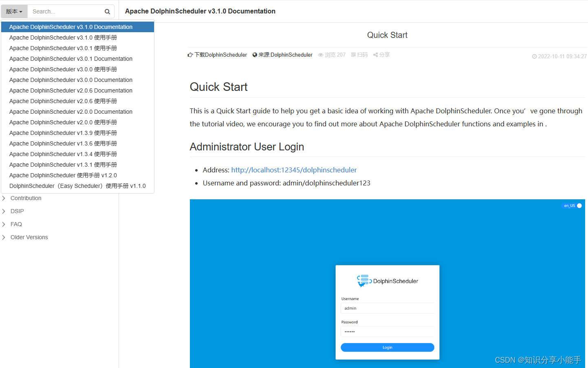Pick Apache DolphinScheduler v1.3.9 使用手册
This screenshot has height=368, width=588.
(x=77, y=133)
